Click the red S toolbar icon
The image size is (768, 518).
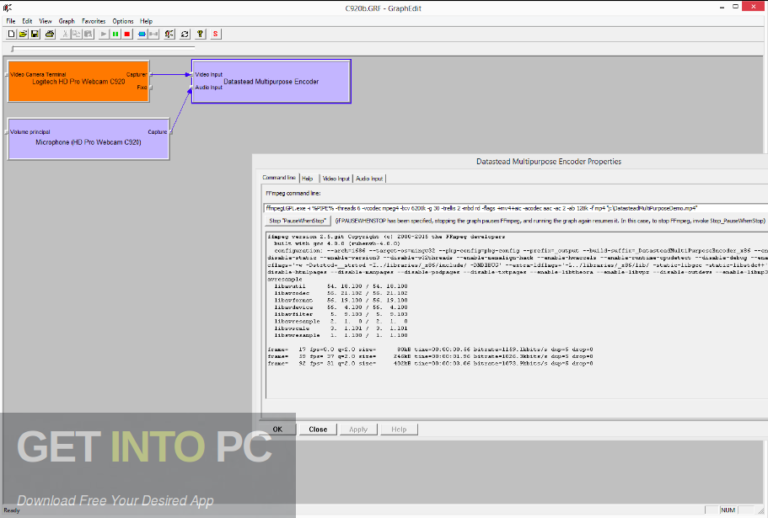(x=216, y=34)
